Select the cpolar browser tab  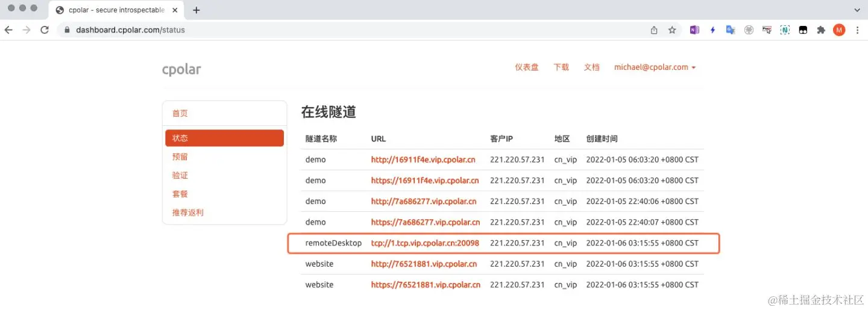[118, 10]
